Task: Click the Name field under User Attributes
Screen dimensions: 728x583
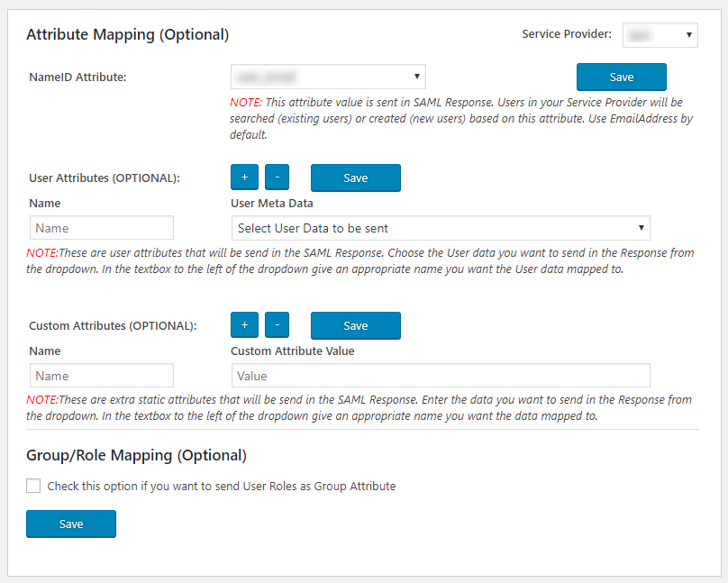Action: pos(101,228)
